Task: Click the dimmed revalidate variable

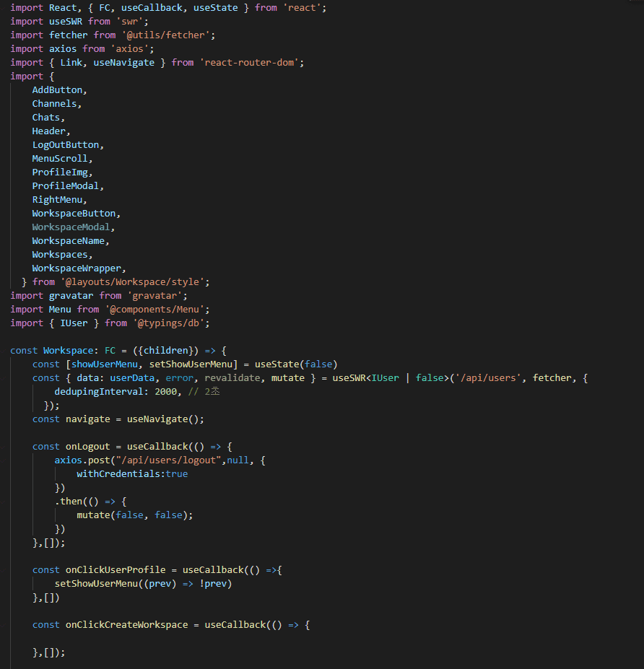Action: click(232, 377)
